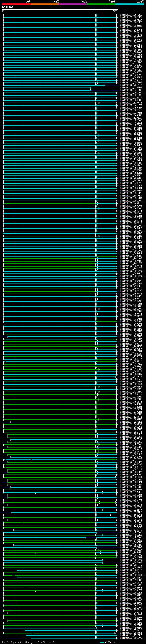Image resolution: width=146 pixels, height=644 pixels.
Task: Open the UniRef100_P41569 hit
Action: point(131,364)
